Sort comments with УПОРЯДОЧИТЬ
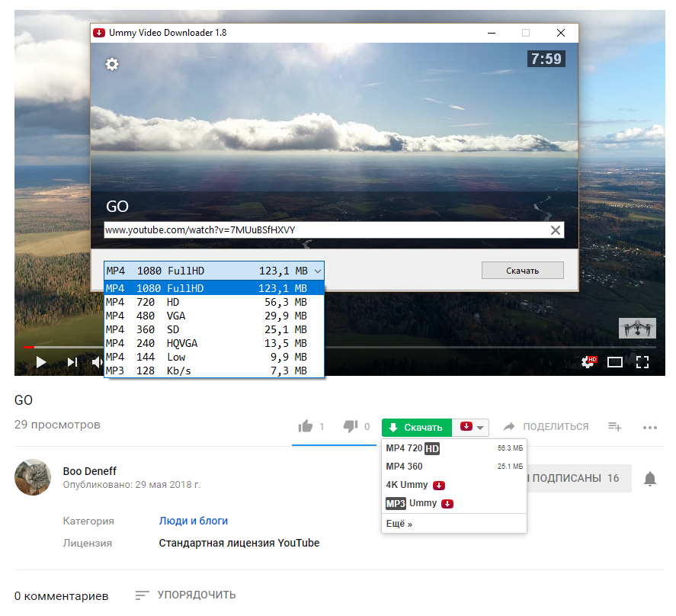Screen dimensions: 676x616 click(185, 595)
